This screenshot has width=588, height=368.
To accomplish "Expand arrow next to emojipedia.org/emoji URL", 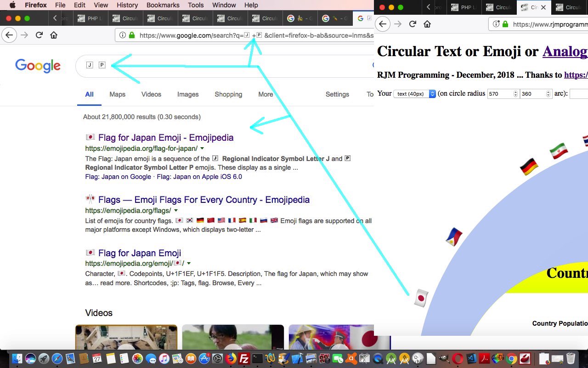I will tap(189, 264).
